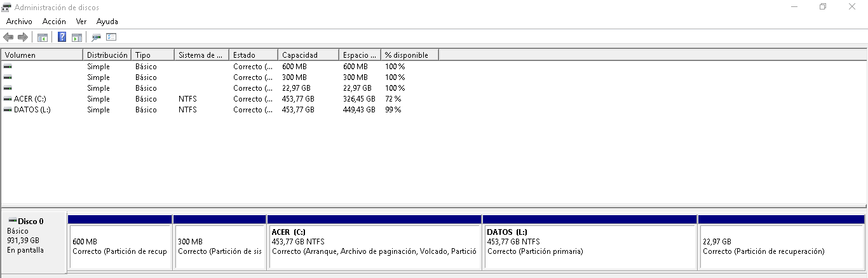
Task: Click the 600 MB capacity cell in the list
Action: pos(295,67)
